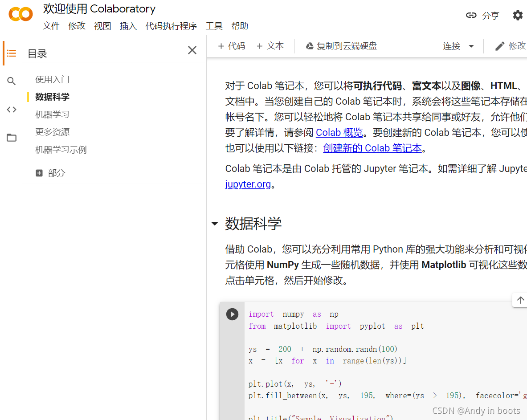The image size is (527, 420).
Task: Select 数据科学 in the table of contents
Action: point(53,97)
